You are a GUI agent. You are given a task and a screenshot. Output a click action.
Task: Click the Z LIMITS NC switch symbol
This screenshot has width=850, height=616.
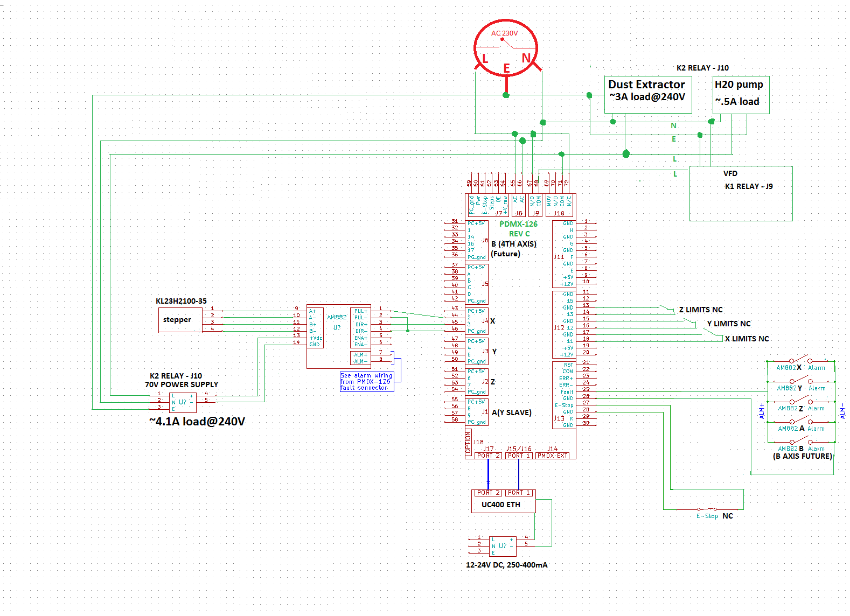coord(667,309)
